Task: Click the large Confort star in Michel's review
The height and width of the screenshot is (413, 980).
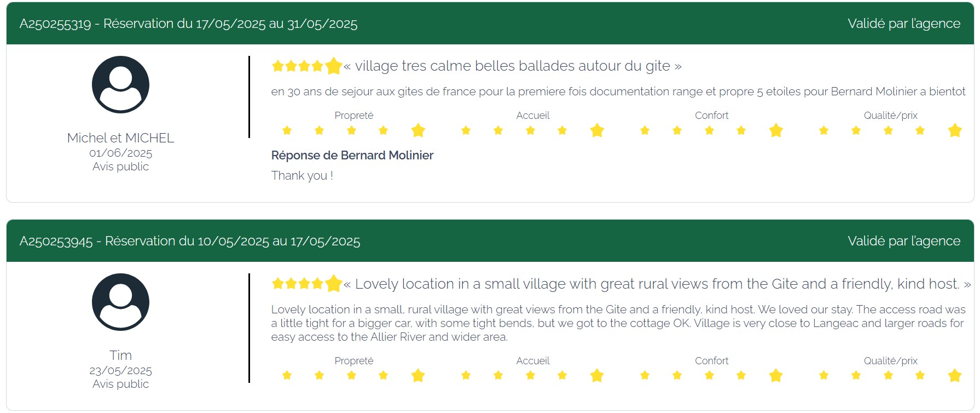Action: 776,130
